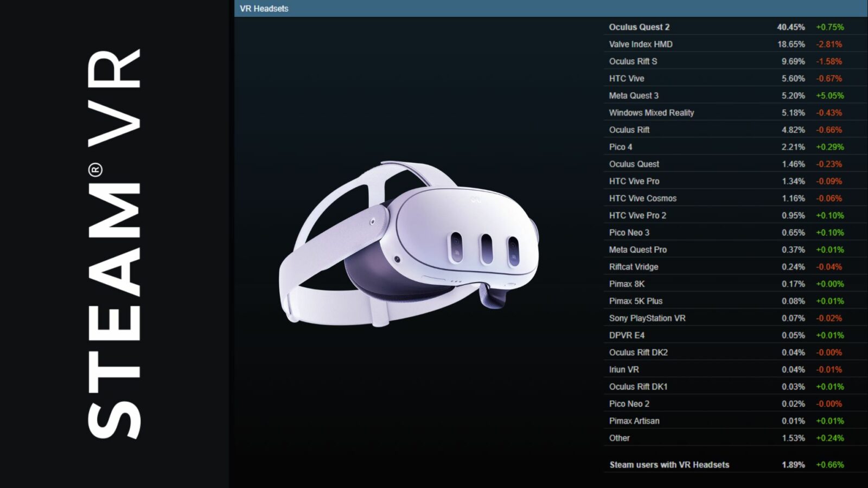Click Steam users with VR Headsets total

(669, 465)
